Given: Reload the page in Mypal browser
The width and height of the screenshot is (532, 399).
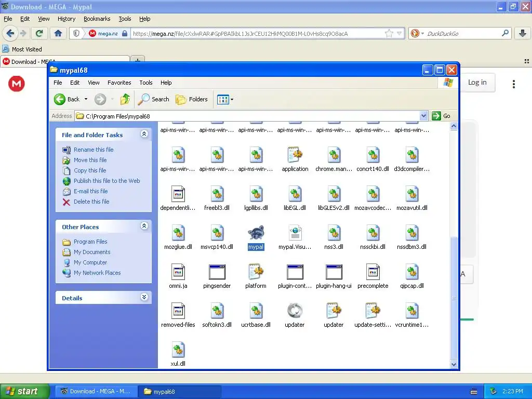Looking at the screenshot, I should point(39,33).
